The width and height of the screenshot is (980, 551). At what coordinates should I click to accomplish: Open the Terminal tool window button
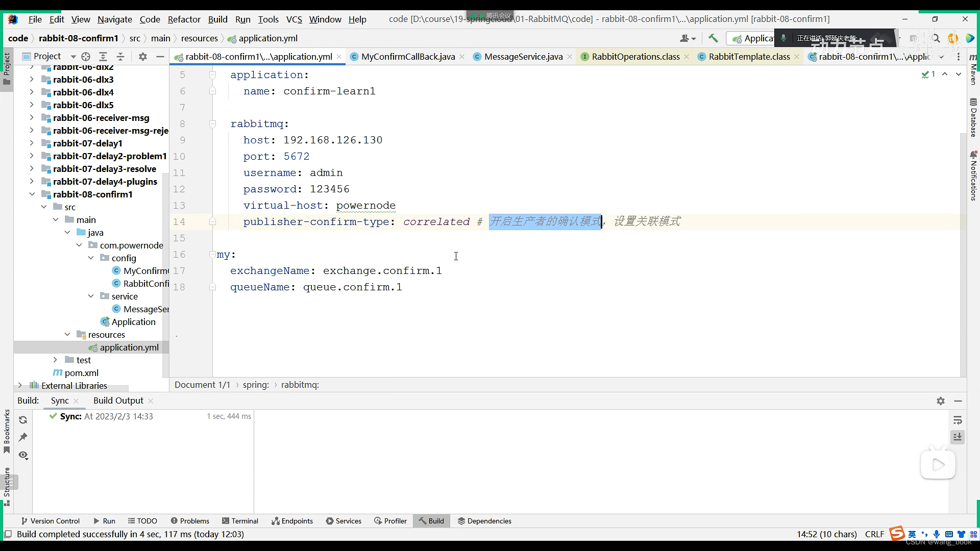[x=240, y=521]
